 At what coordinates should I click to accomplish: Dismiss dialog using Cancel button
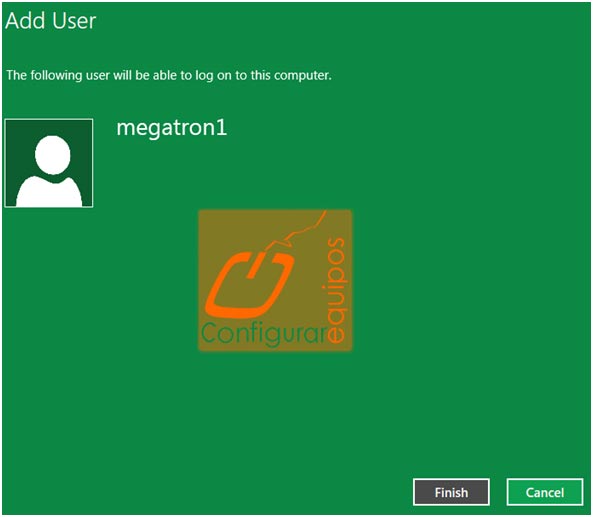click(x=545, y=492)
